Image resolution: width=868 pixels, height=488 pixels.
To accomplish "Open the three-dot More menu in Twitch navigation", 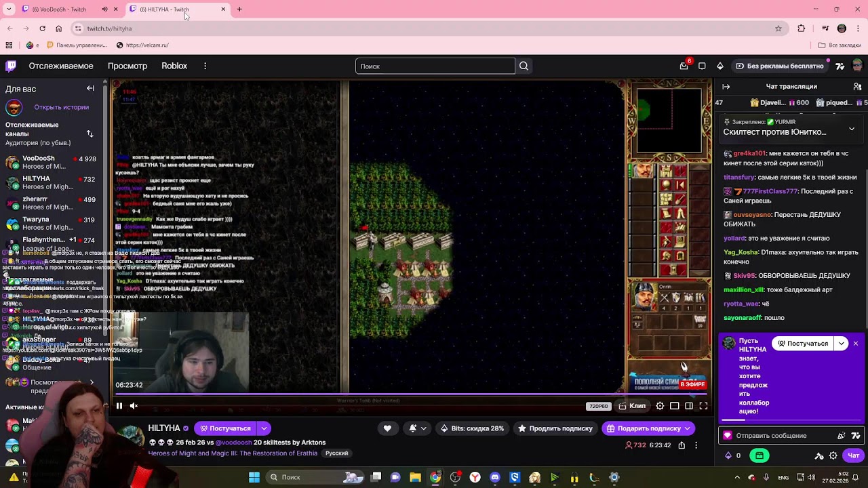I will click(x=205, y=66).
